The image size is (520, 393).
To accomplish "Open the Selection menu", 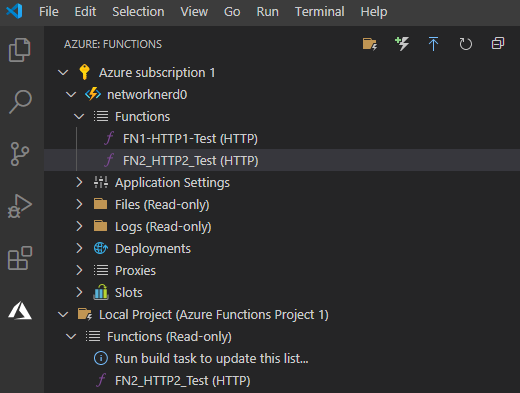I will 138,12.
